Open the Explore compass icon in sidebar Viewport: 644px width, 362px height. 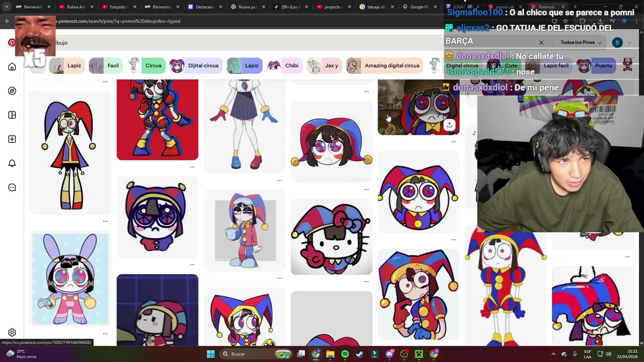(x=12, y=91)
